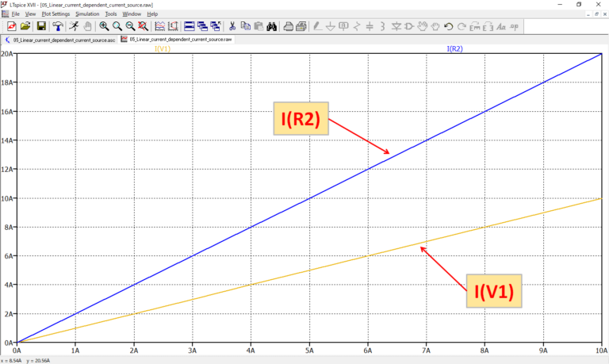The image size is (609, 364).
Task: Click the orange I(V1) trace label at top
Action: pos(162,49)
